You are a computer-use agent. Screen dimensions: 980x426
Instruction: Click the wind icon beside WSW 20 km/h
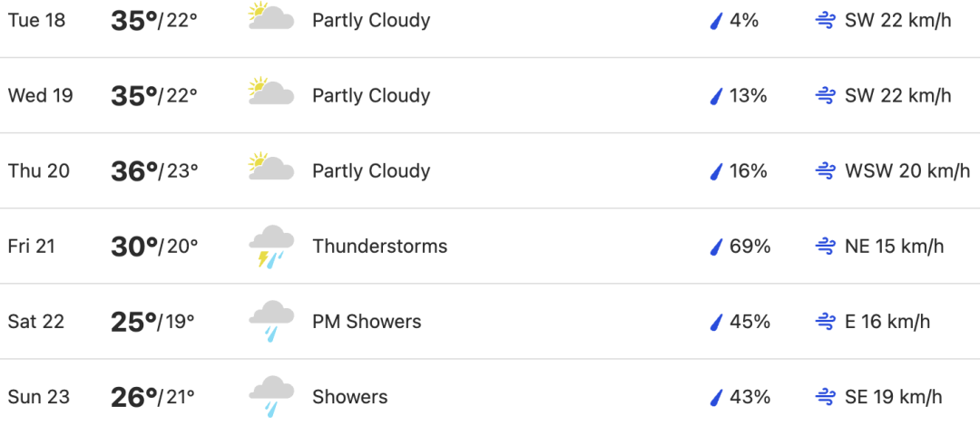tap(826, 171)
